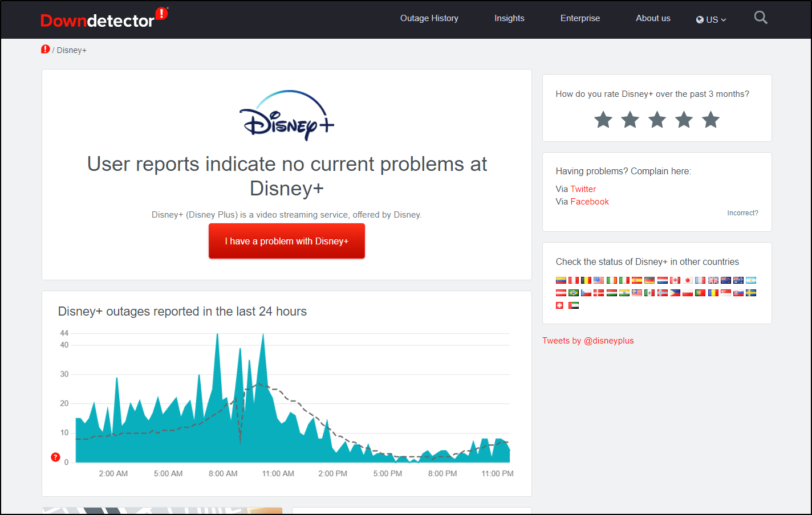
Task: Go to home via red breadcrumb icon
Action: tap(46, 50)
